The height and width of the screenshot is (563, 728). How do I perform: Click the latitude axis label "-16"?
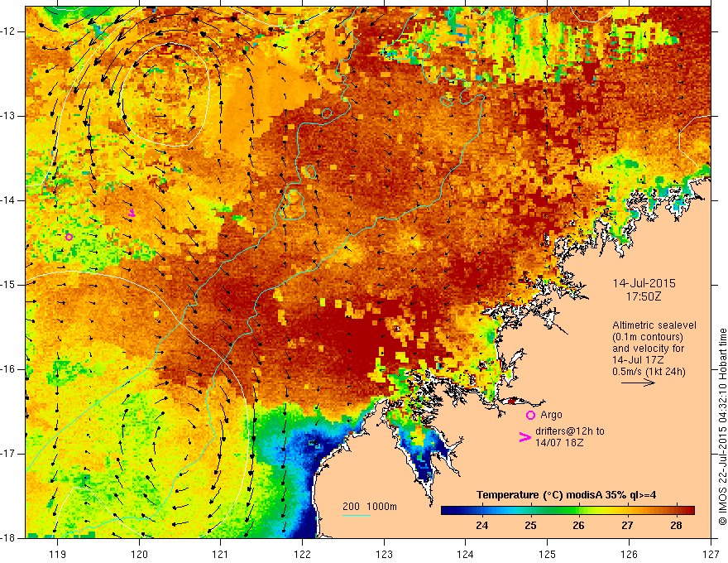(8, 369)
